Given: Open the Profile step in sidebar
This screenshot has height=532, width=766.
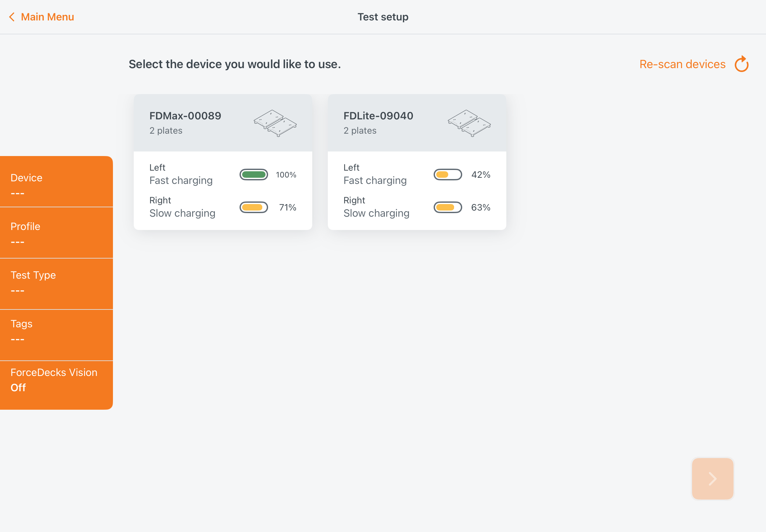Looking at the screenshot, I should pyautogui.click(x=56, y=233).
